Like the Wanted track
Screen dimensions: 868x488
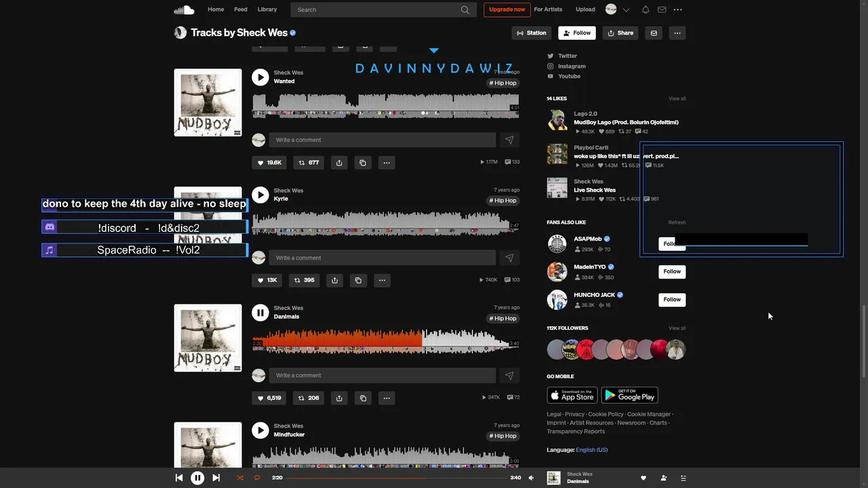pyautogui.click(x=269, y=163)
